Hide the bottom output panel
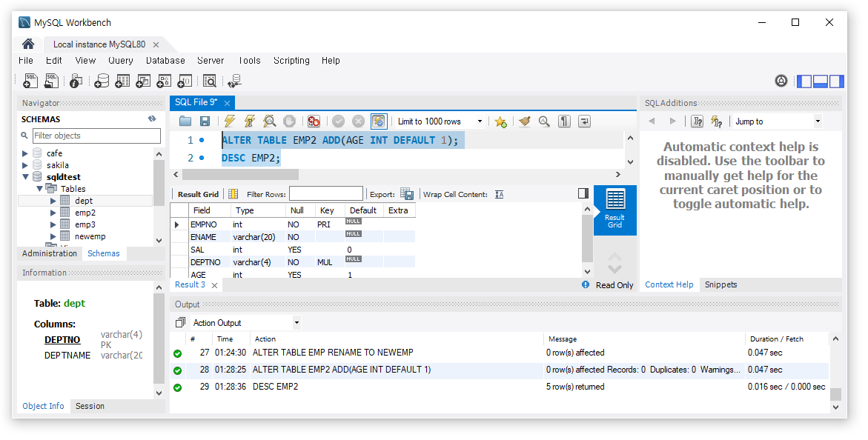The image size is (868, 440). (x=821, y=81)
